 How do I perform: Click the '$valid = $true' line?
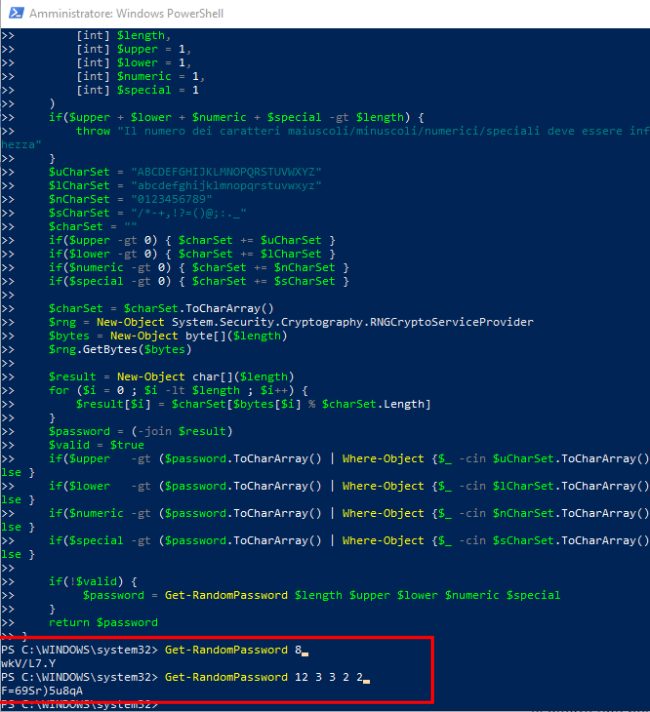pos(96,444)
